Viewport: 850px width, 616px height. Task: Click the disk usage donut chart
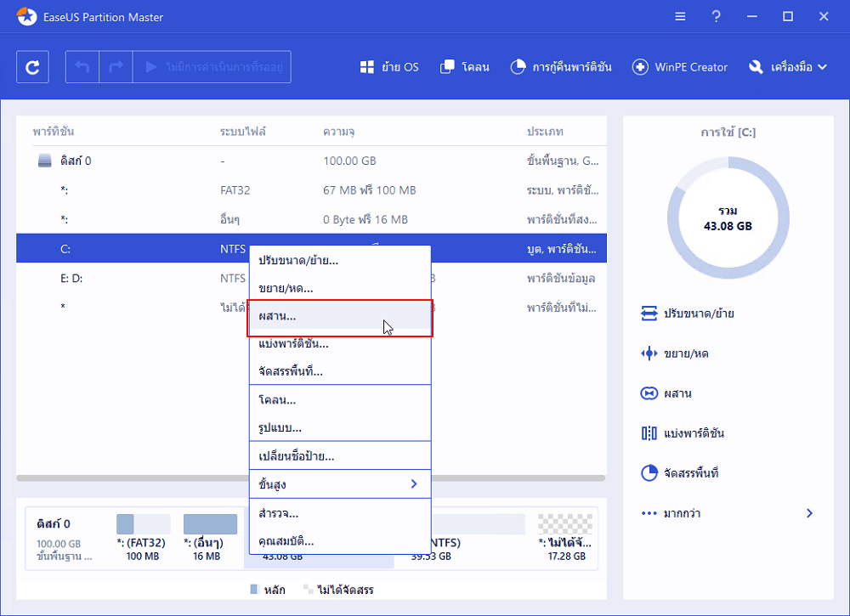728,218
